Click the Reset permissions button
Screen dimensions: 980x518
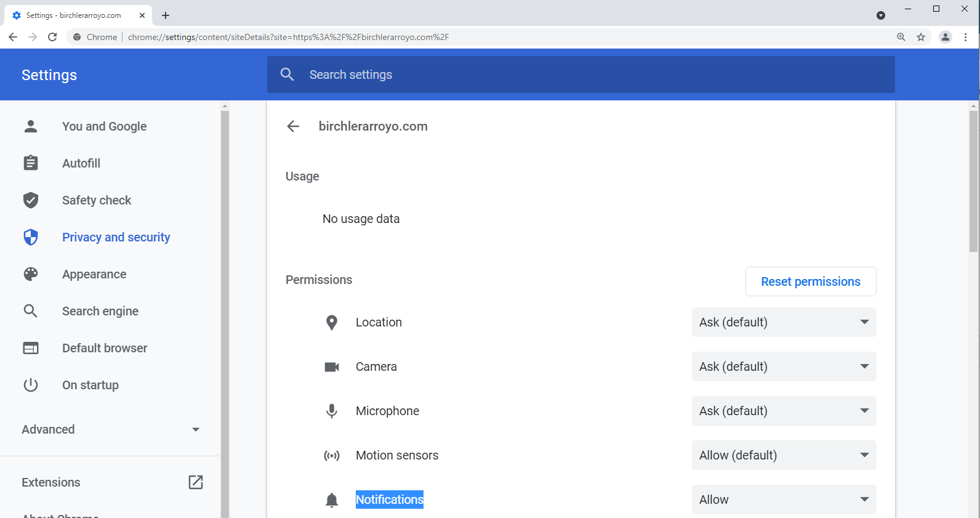coord(810,281)
